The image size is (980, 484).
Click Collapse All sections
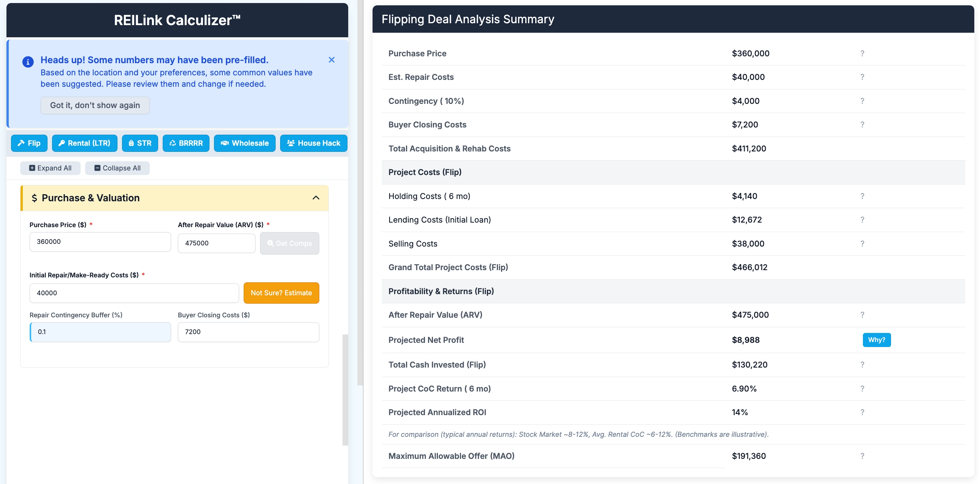(x=117, y=168)
